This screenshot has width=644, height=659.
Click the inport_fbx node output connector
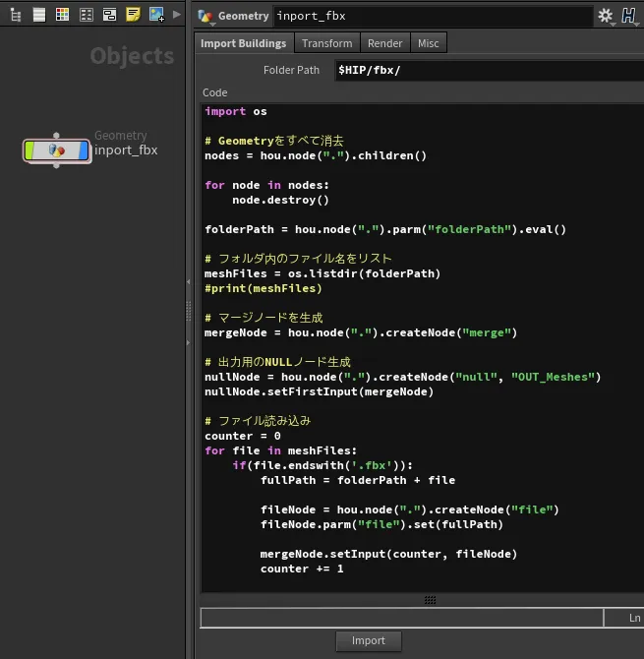[56, 165]
